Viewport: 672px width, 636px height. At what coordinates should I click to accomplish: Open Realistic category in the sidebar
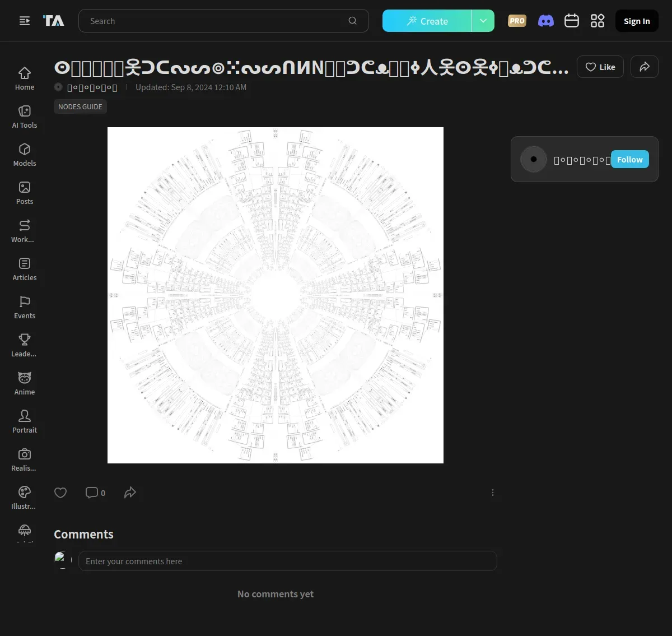[25, 460]
